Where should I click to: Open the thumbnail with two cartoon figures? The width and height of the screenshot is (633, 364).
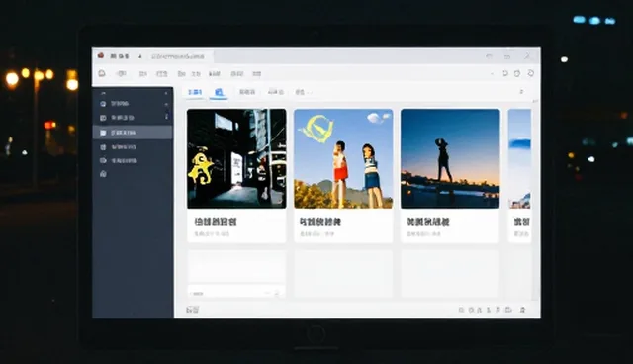pos(343,158)
